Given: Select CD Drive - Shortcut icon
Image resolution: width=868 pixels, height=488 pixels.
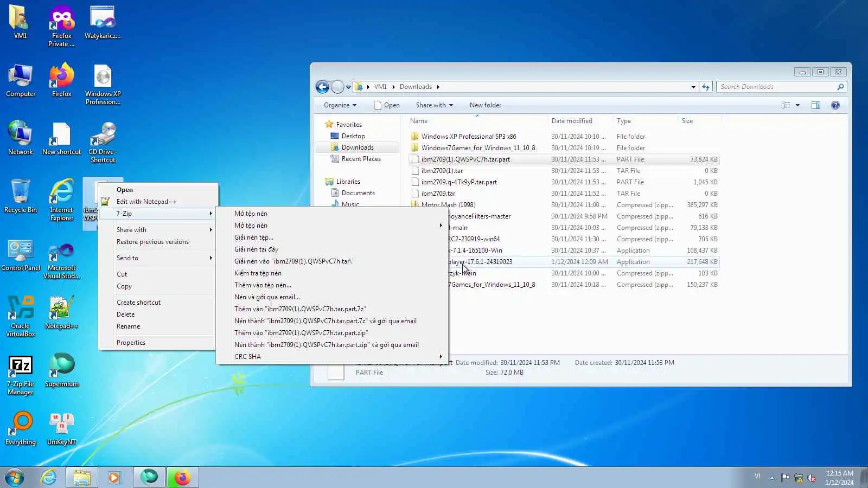Looking at the screenshot, I should (x=103, y=142).
